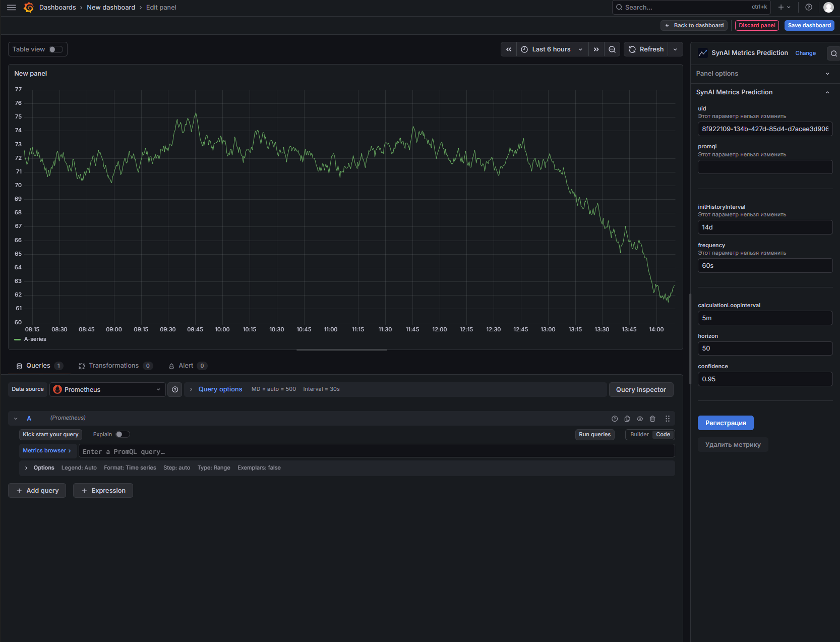Image resolution: width=840 pixels, height=642 pixels.
Task: Hide query A with eye icon
Action: tap(640, 419)
